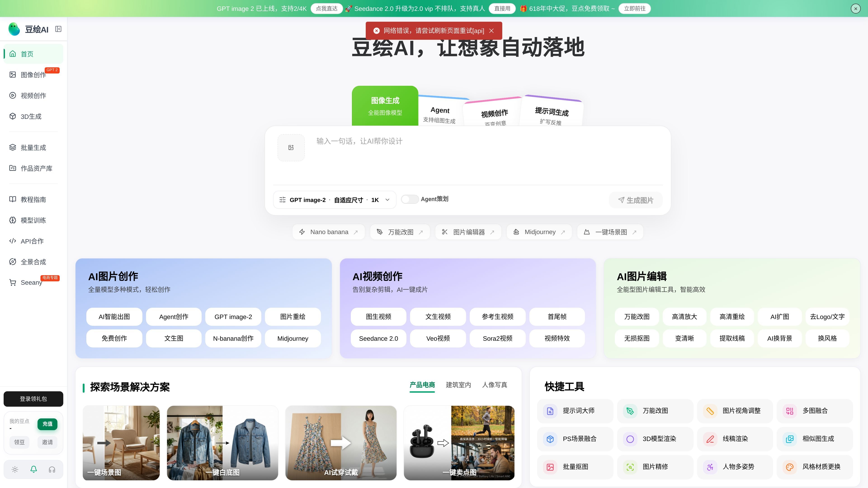Open 人物多姿势 quick tool
This screenshot has height=488, width=868.
pos(735,467)
